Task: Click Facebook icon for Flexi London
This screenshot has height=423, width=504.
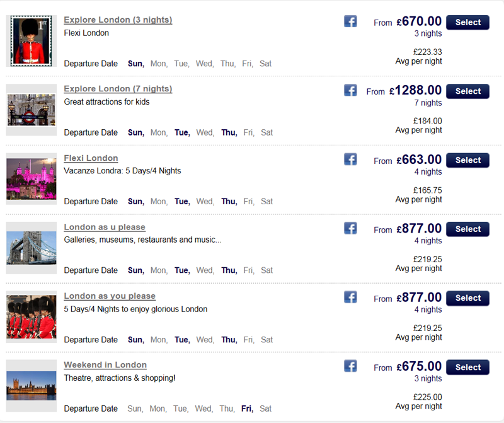Action: [x=350, y=159]
